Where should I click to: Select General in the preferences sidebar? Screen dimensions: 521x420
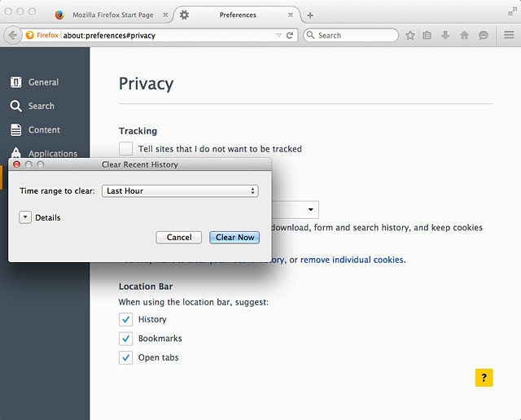click(34, 82)
